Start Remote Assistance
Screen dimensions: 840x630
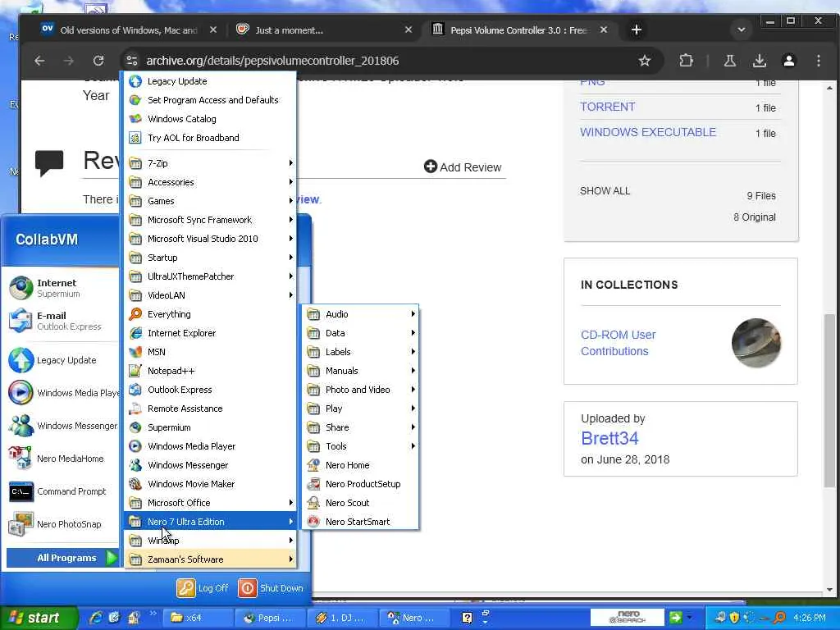[211, 409]
